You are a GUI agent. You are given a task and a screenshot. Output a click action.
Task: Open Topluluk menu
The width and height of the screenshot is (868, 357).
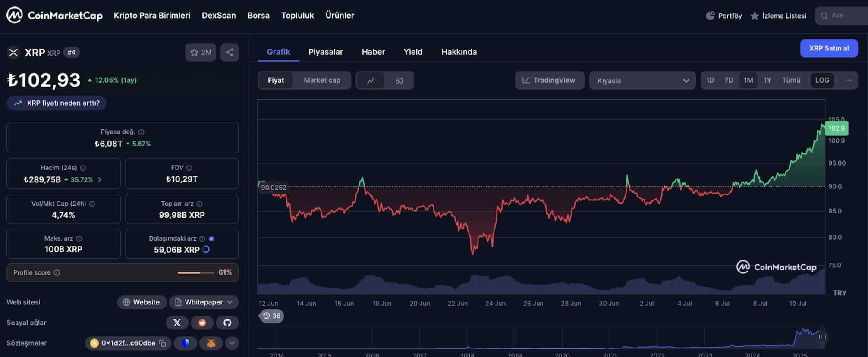pyautogui.click(x=298, y=16)
